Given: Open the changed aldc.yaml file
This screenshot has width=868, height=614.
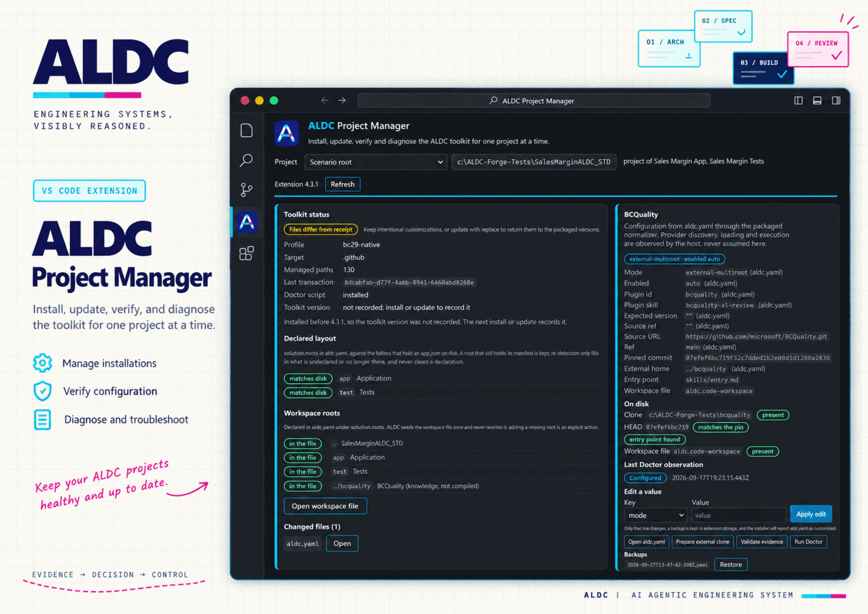Looking at the screenshot, I should (x=342, y=543).
